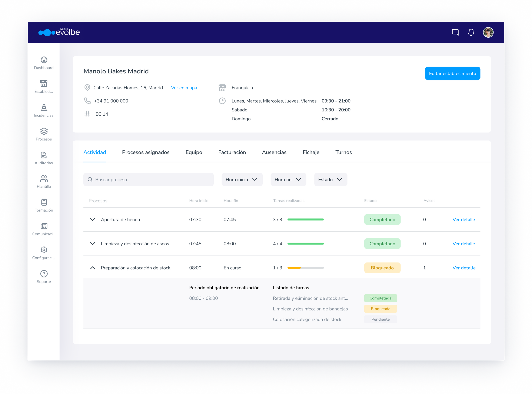
Task: Expand the Apertura de tienda row
Action: [93, 220]
